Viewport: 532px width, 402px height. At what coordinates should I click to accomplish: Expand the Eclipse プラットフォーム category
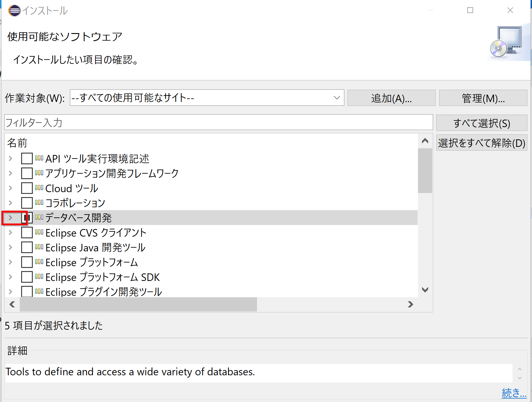point(10,262)
